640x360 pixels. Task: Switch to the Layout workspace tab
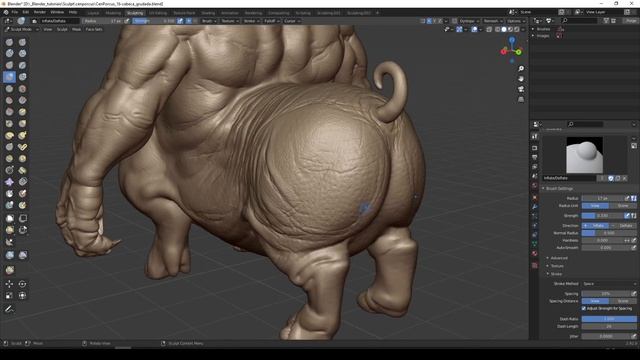(x=93, y=13)
